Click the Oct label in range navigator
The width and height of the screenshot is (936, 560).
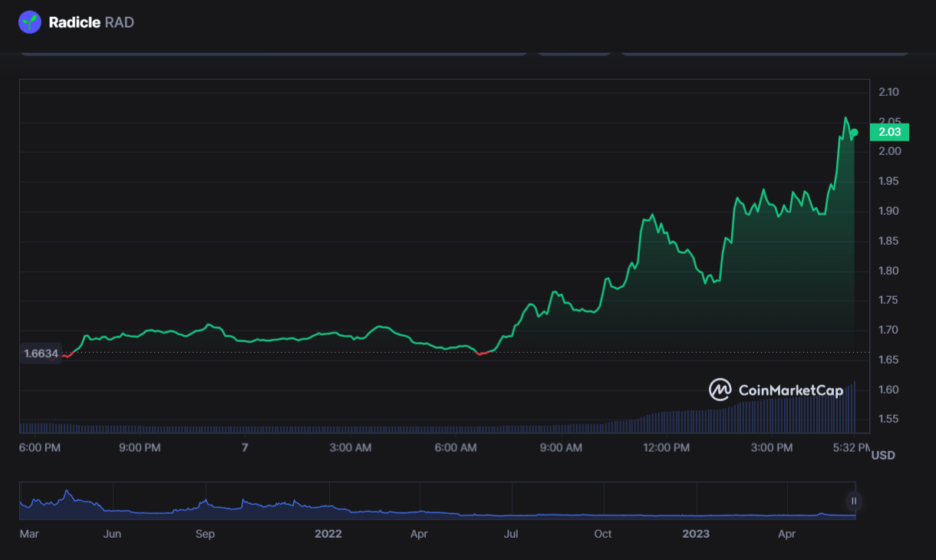click(603, 533)
